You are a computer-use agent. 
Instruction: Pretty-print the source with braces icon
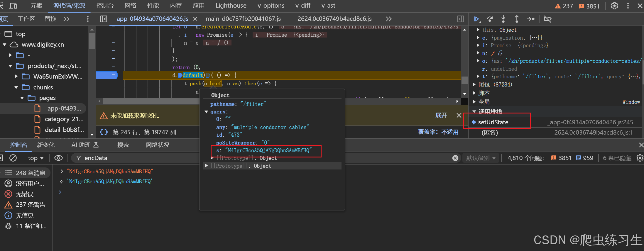pos(104,132)
